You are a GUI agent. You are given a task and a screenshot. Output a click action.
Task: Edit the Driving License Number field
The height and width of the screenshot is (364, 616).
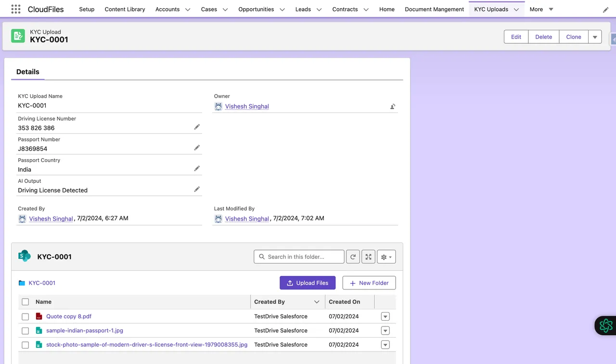coord(197,126)
